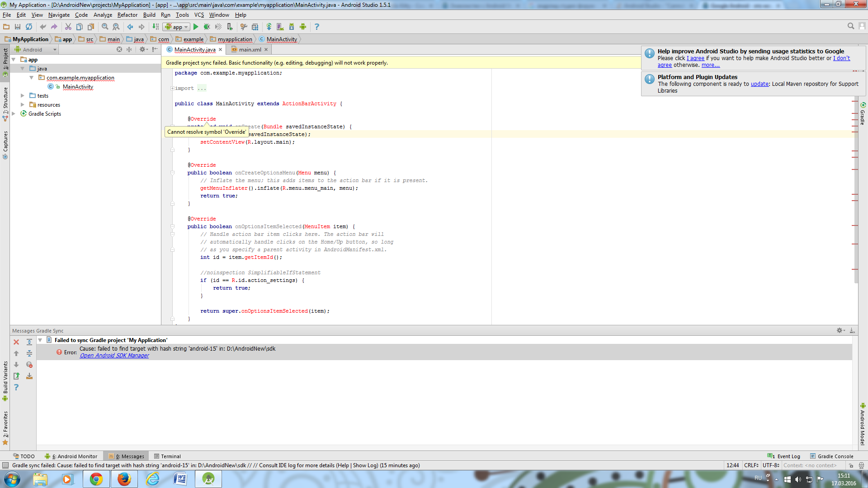Click the Cut scissors icon
Image resolution: width=868 pixels, height=488 pixels.
pyautogui.click(x=68, y=27)
